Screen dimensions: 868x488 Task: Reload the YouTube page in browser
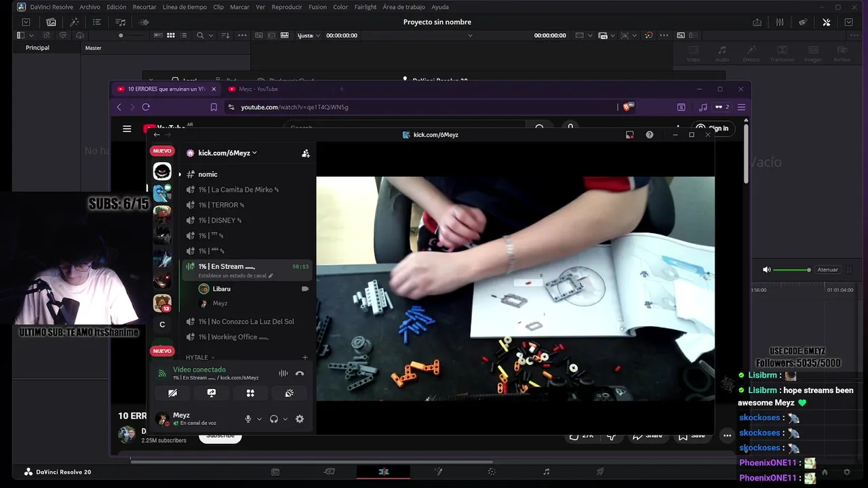(146, 107)
